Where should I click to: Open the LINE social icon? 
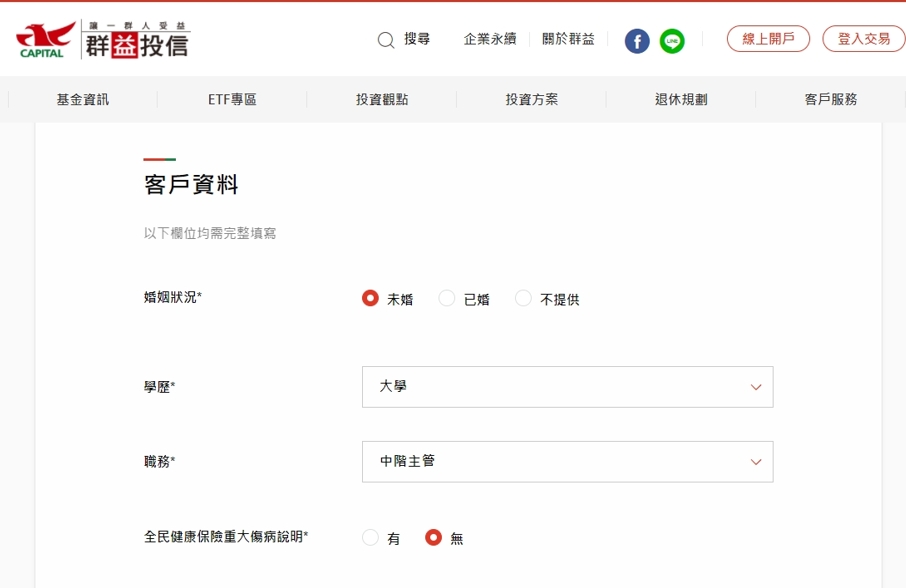pos(672,41)
